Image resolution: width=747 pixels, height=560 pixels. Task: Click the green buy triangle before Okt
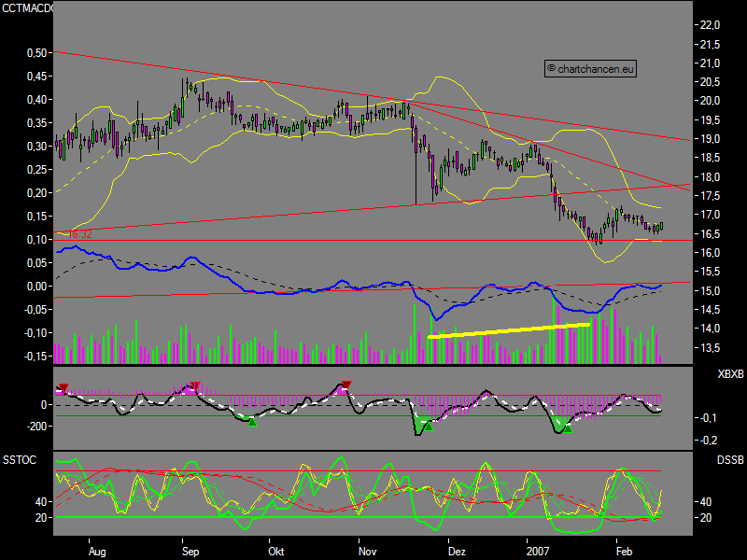(251, 422)
